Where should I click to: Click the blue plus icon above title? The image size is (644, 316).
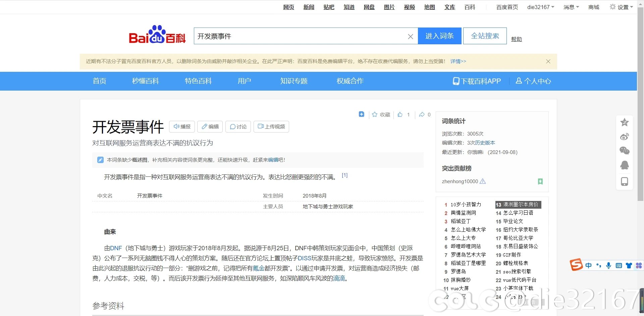361,114
